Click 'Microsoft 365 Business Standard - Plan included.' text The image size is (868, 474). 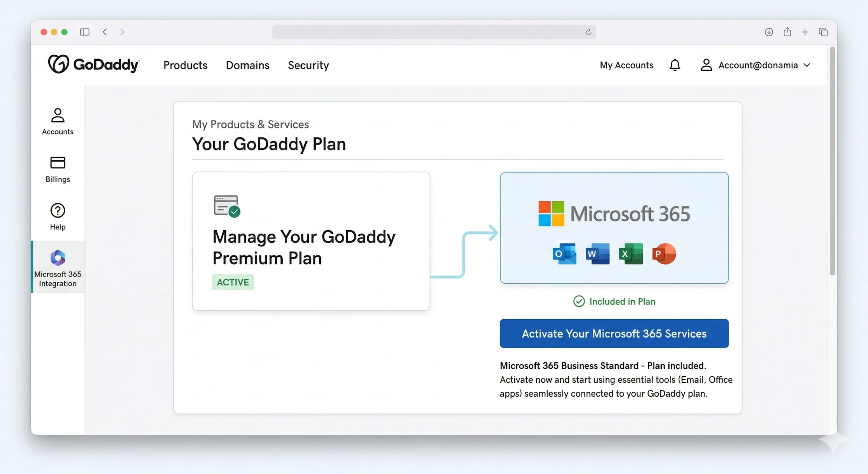603,365
